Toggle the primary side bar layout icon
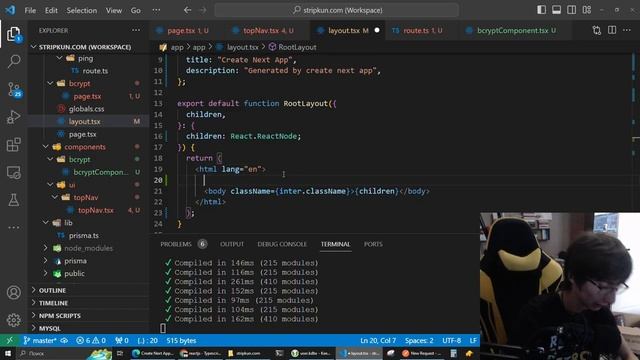Image resolution: width=640 pixels, height=360 pixels. [541, 10]
